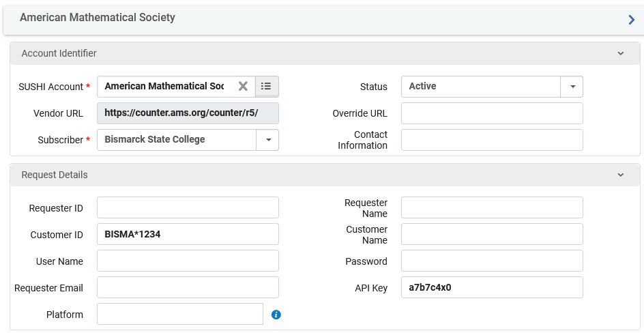The image size is (644, 333).
Task: Click the Request Details header text
Action: (x=55, y=175)
